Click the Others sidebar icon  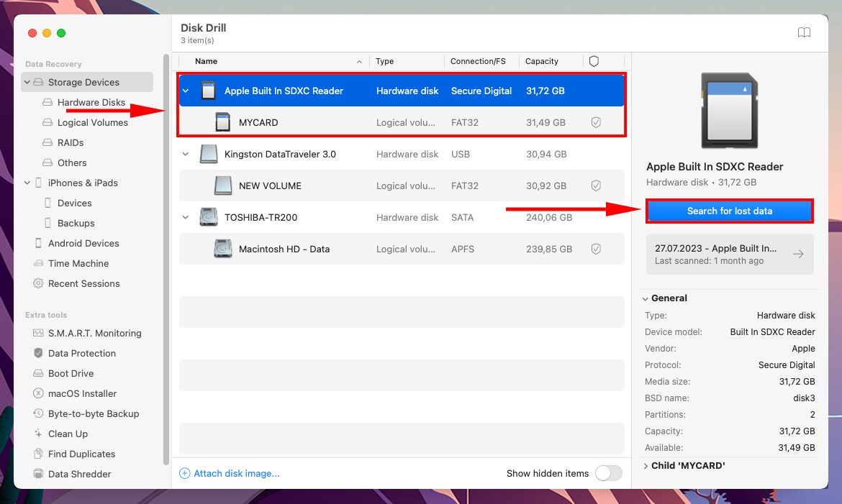coord(47,162)
